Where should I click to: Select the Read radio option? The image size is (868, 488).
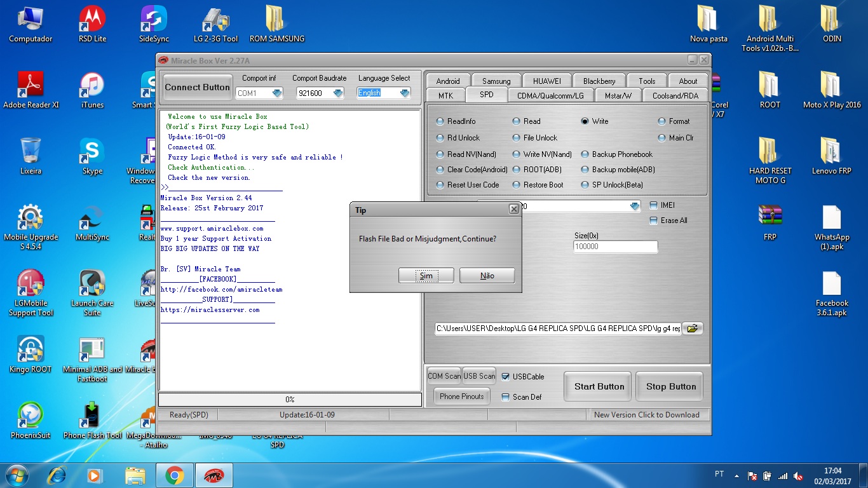point(517,121)
